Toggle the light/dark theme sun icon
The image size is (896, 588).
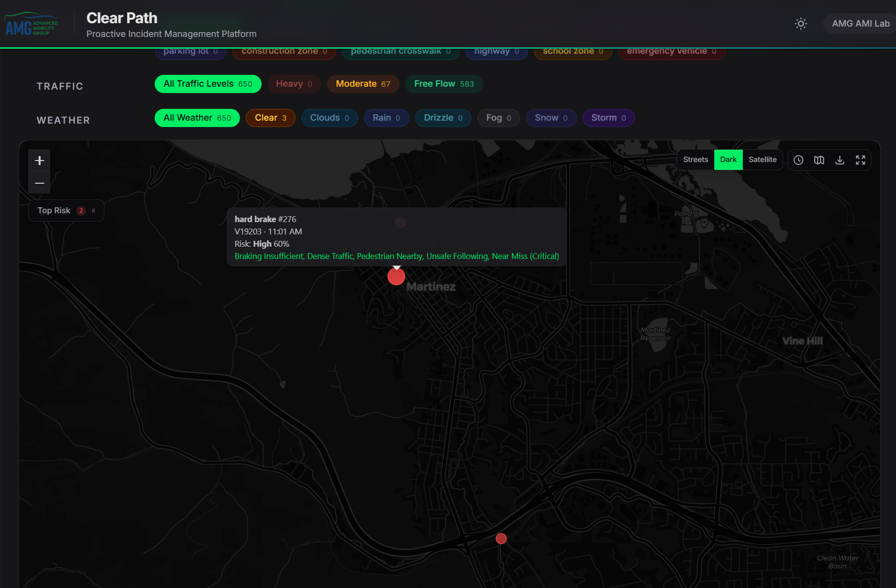801,24
